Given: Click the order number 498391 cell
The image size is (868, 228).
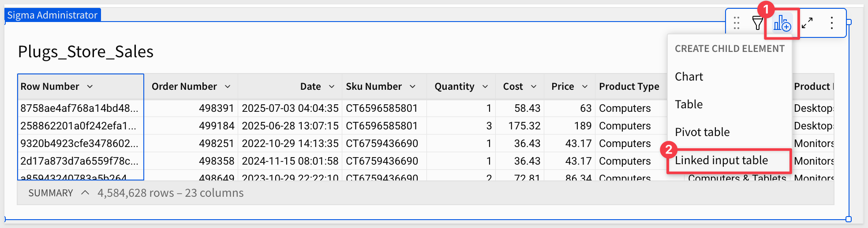Looking at the screenshot, I should (x=216, y=108).
